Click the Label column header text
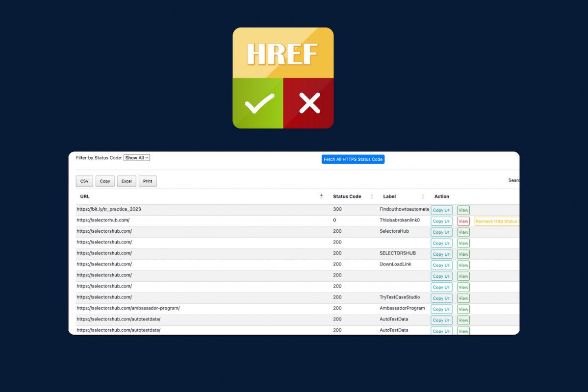The height and width of the screenshot is (392, 588). 389,196
